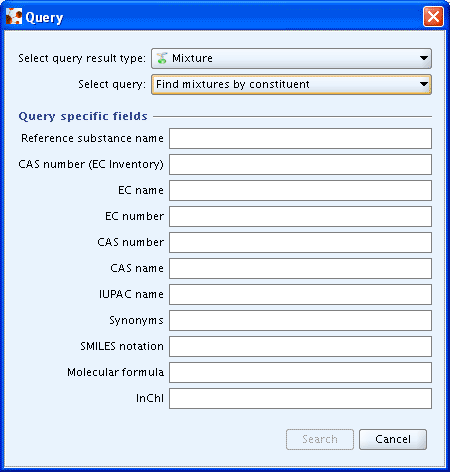Click the CAS number (EC Inventory) field
450x472 pixels.
300,164
